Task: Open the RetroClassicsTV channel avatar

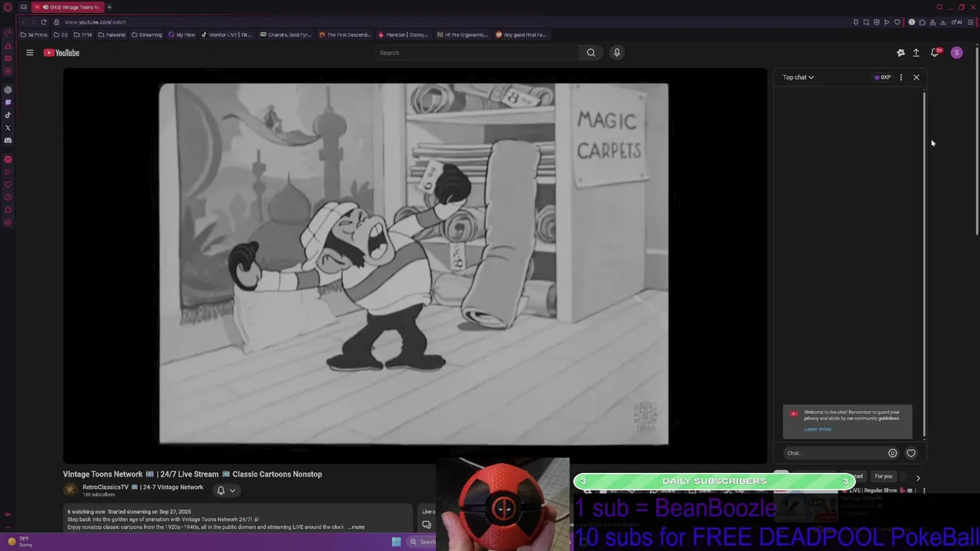Action: pos(70,491)
